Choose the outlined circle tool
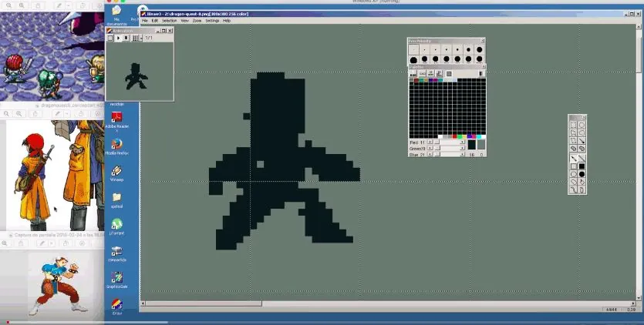 573,174
